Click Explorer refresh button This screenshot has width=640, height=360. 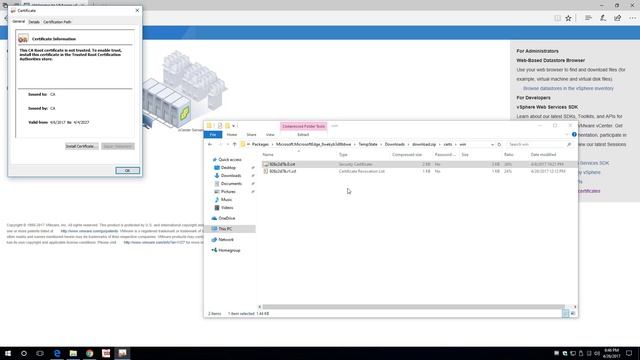[x=499, y=144]
